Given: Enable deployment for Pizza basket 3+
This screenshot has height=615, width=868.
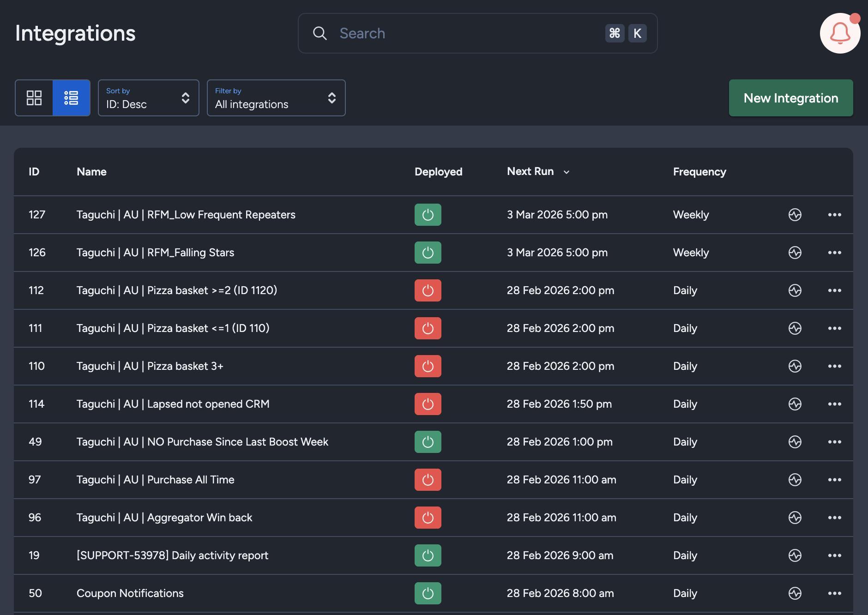Looking at the screenshot, I should 428,366.
